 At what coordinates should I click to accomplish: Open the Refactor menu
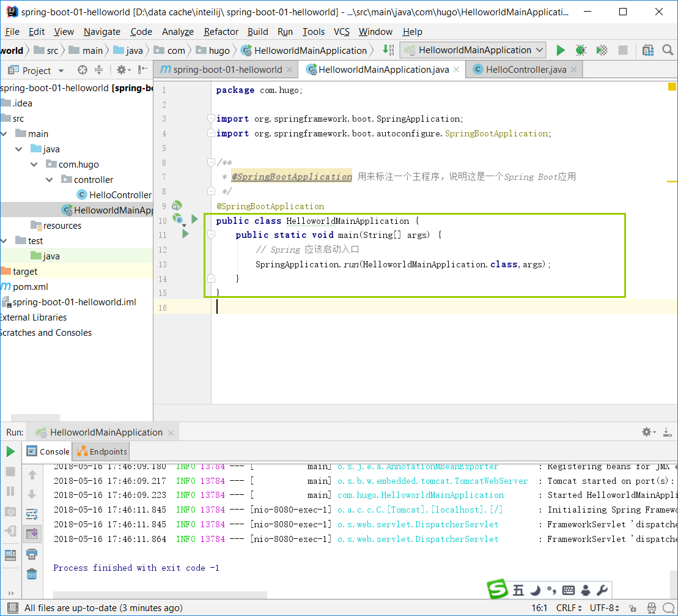[x=221, y=32]
